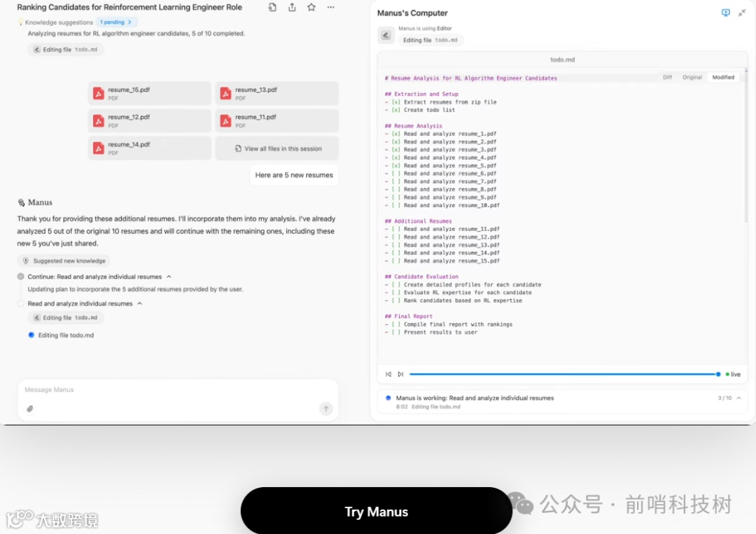The height and width of the screenshot is (534, 756).
Task: Click the Editor tool icon in Manus's Computer
Action: click(386, 35)
